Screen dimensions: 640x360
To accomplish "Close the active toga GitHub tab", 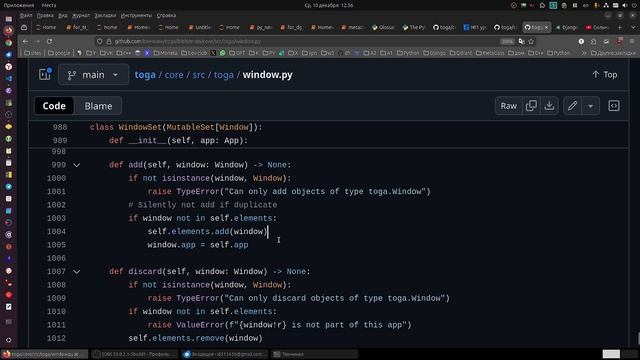I will (546, 27).
